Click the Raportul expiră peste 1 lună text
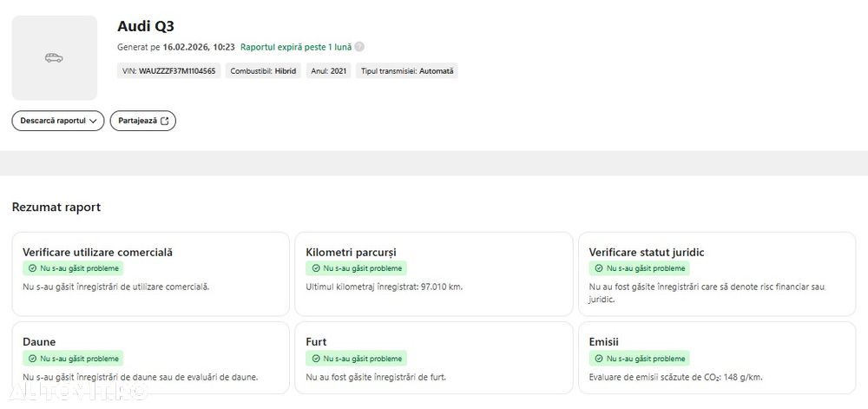This screenshot has height=409, width=868. 296,47
